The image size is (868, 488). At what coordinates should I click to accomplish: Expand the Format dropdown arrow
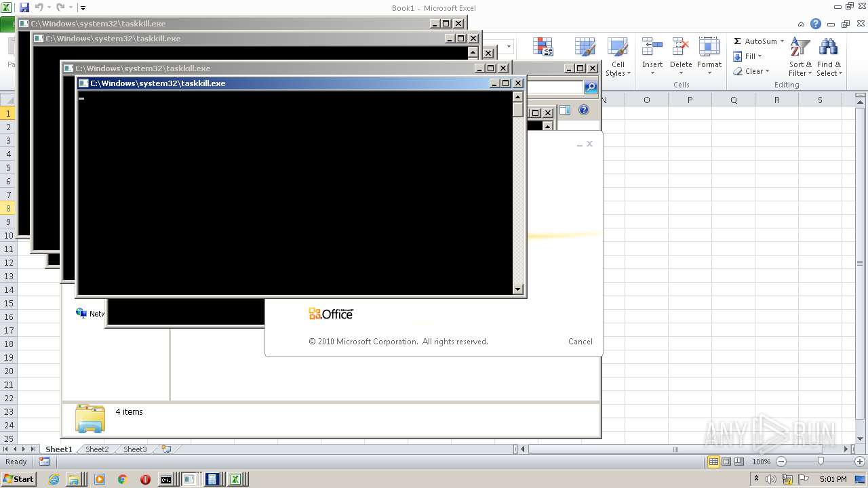[709, 73]
